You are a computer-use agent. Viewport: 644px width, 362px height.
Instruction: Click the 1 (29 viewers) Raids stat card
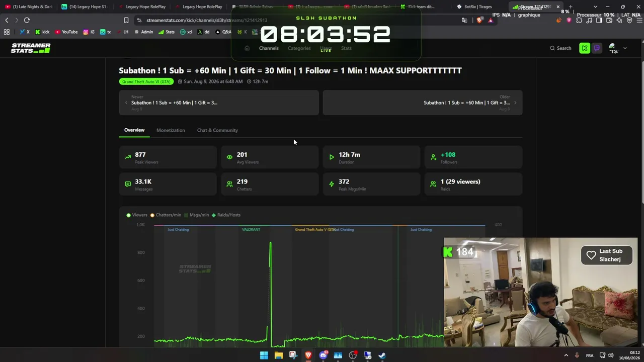pyautogui.click(x=473, y=184)
